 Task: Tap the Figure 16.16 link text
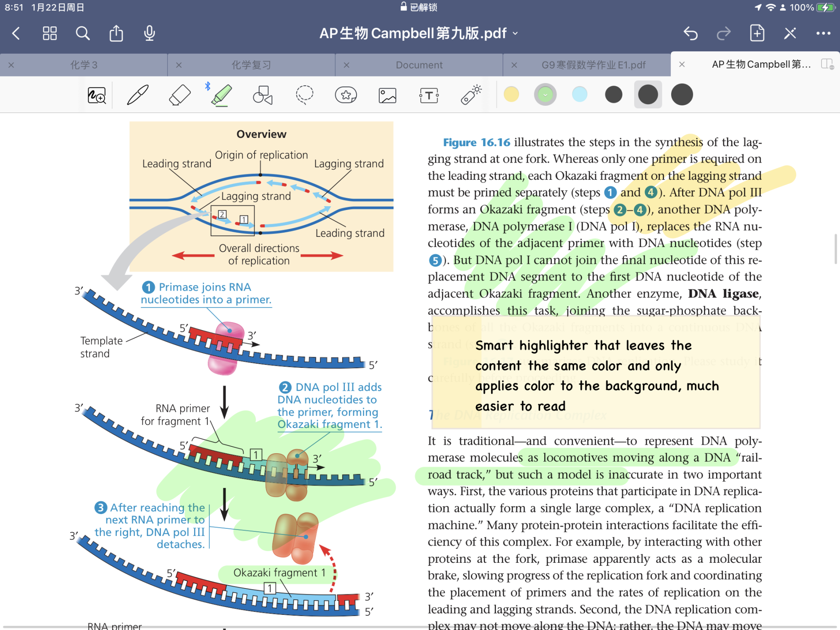[476, 142]
